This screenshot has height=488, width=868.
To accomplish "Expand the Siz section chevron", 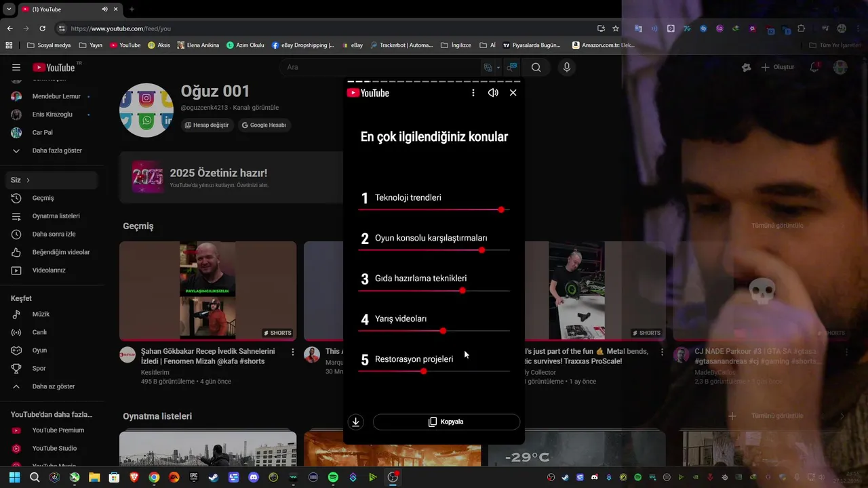I will (28, 180).
